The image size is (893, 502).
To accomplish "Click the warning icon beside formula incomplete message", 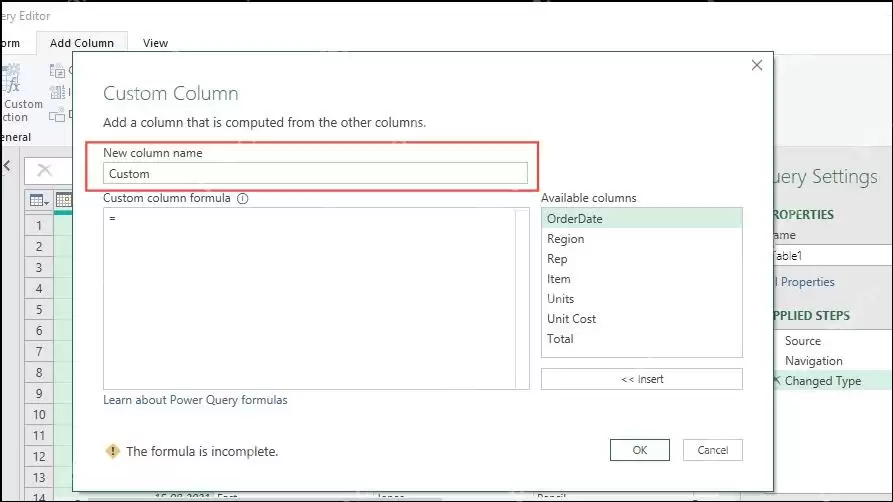I will point(113,451).
